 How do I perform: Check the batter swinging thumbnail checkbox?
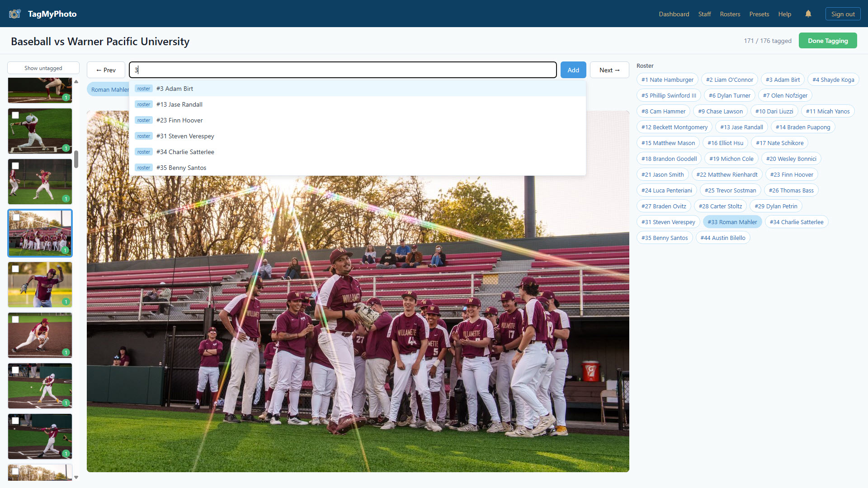pos(15,115)
